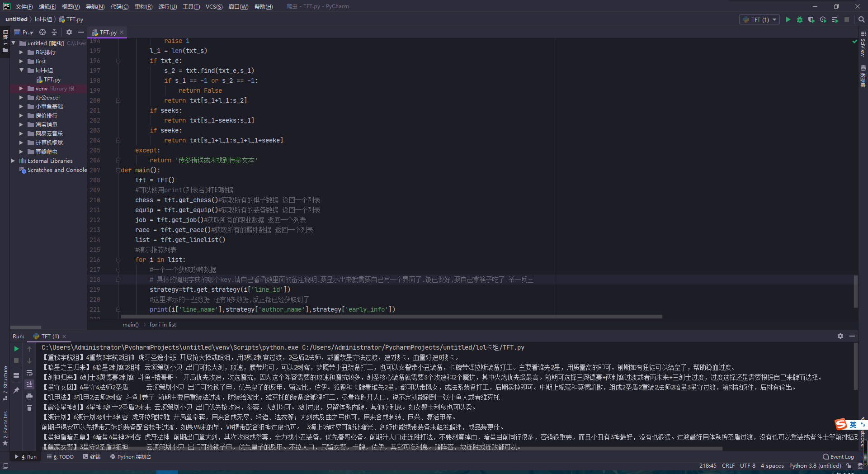Collapse the lol卡组 folder
Image resolution: width=868 pixels, height=474 pixels.
click(21, 70)
